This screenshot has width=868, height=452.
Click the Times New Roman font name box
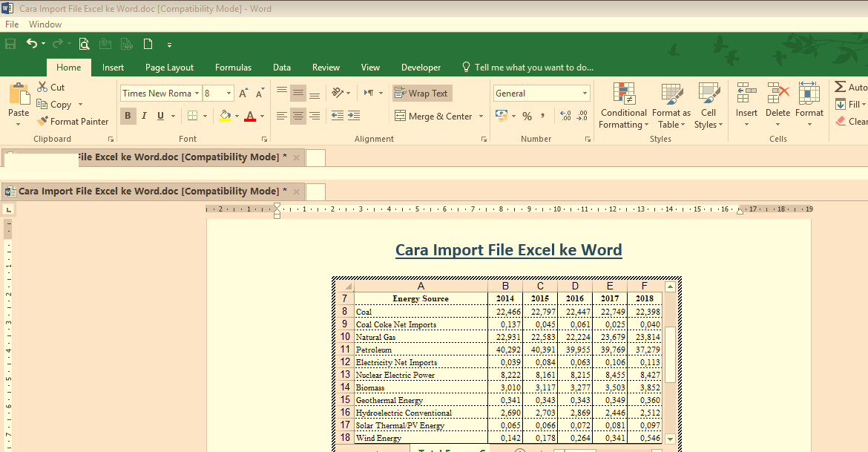point(157,93)
